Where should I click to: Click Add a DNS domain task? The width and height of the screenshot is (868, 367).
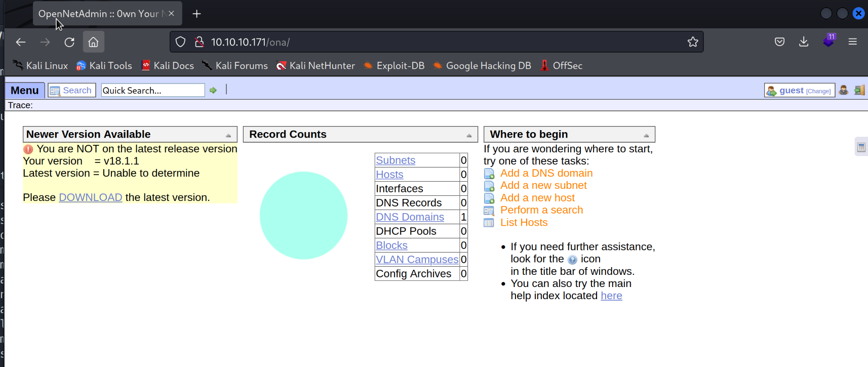point(546,173)
